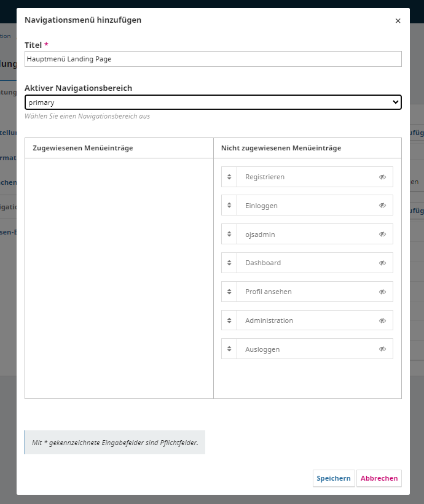
Task: Toggle visibility eye for Einloggen entry
Action: 382,206
